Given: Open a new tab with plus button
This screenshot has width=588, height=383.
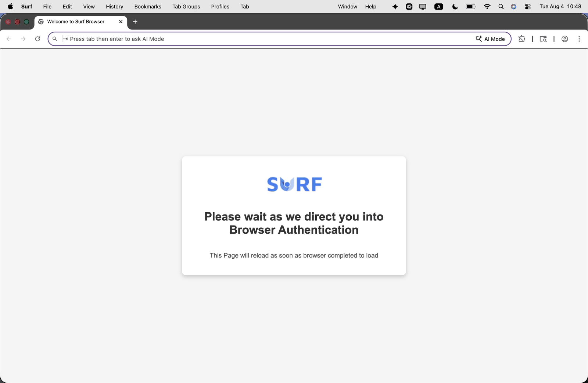Looking at the screenshot, I should (135, 22).
